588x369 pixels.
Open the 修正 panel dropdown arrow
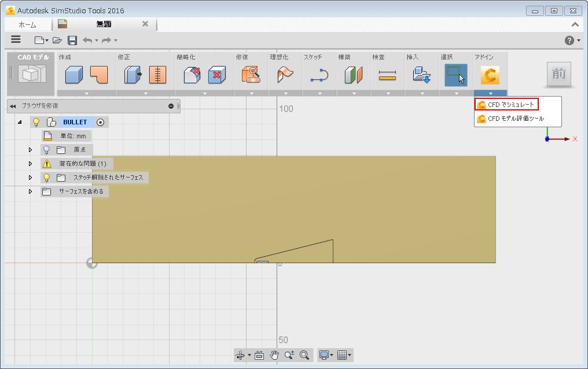pos(145,93)
